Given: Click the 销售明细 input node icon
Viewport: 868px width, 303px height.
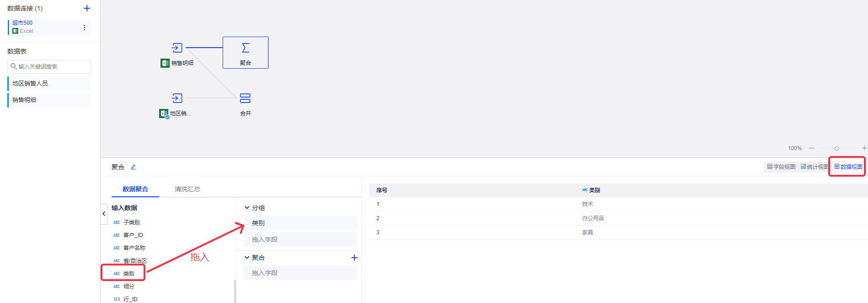Looking at the screenshot, I should 177,48.
